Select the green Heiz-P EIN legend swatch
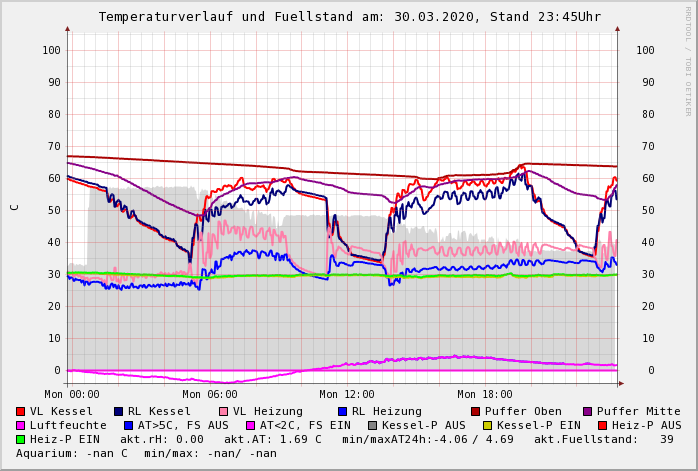Viewport: 698px width, 471px height. click(21, 439)
